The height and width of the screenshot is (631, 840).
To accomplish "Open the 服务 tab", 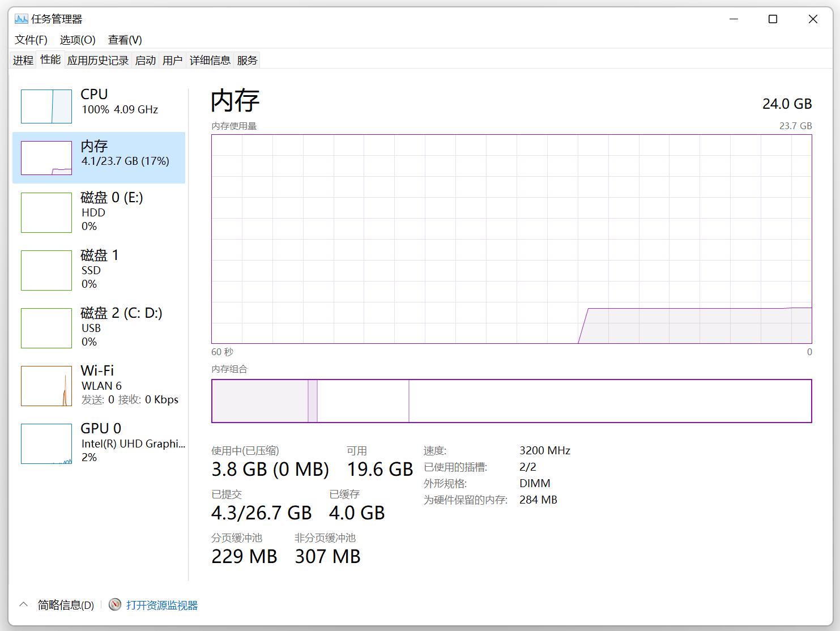I will point(247,60).
